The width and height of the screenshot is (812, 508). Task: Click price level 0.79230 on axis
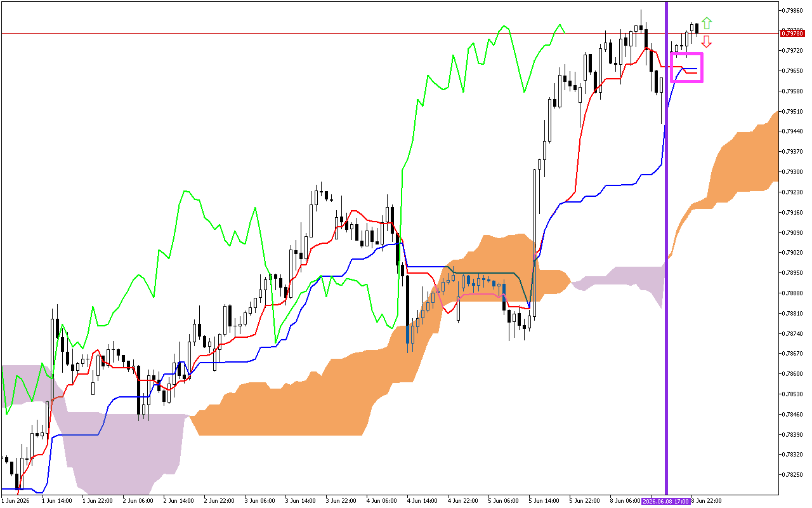[792, 192]
